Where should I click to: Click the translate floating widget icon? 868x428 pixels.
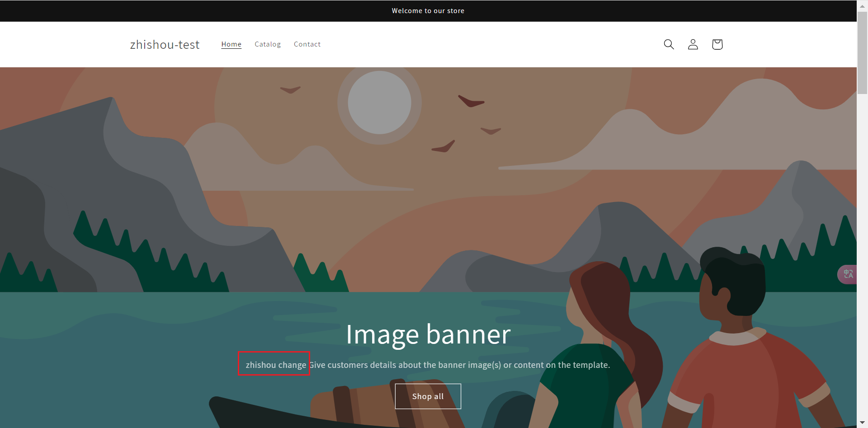848,274
